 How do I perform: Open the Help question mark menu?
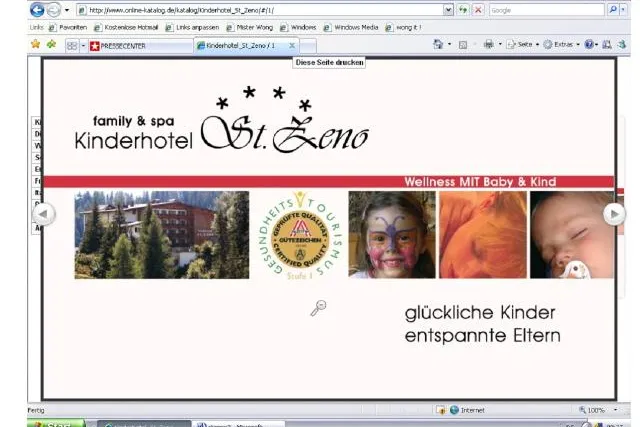click(591, 44)
